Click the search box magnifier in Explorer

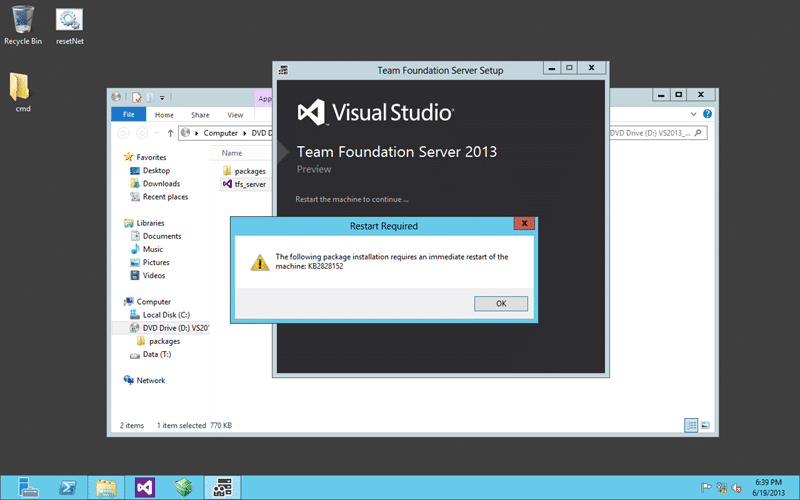tap(698, 133)
